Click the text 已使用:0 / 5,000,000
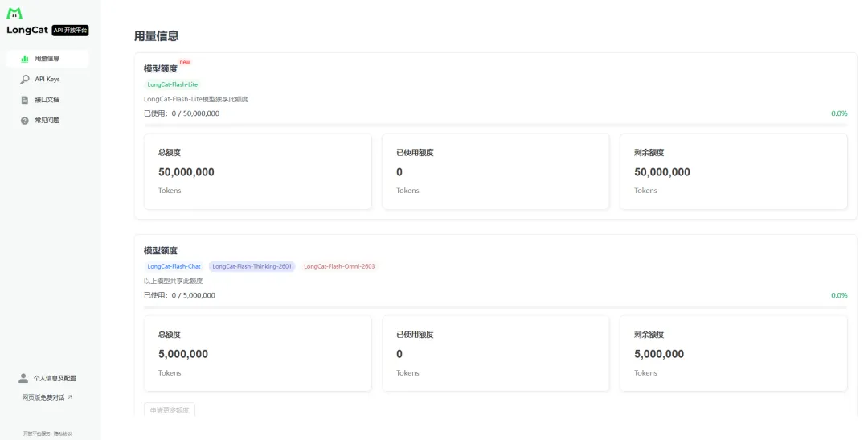Image resolution: width=868 pixels, height=440 pixels. [x=179, y=295]
